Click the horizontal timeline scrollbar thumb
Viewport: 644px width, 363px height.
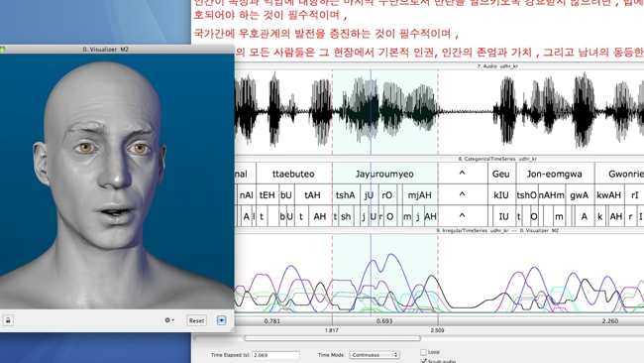pyautogui.click(x=332, y=338)
